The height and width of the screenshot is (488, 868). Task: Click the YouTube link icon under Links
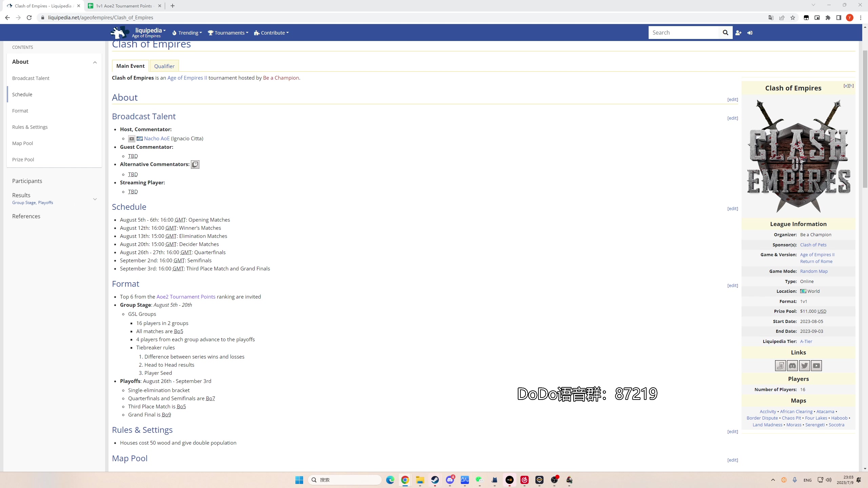[x=816, y=366]
